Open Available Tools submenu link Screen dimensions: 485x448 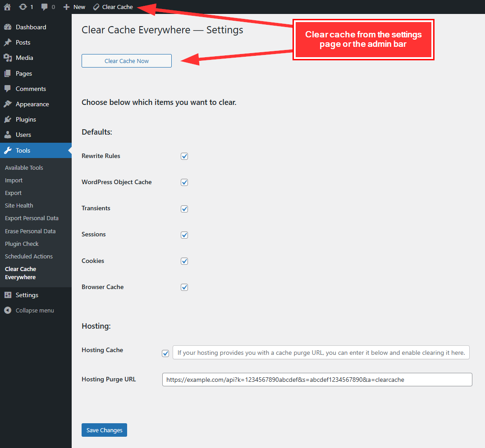point(24,168)
